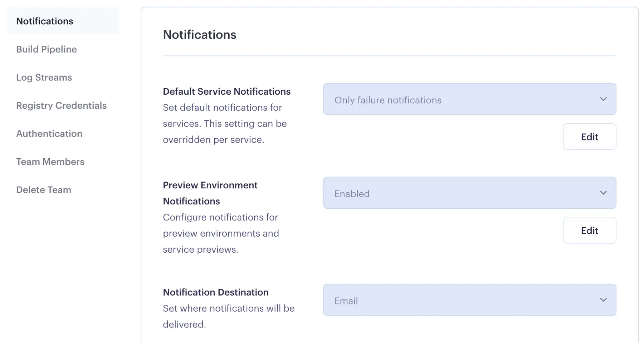Image resolution: width=644 pixels, height=342 pixels.
Task: Open the Authentication settings page
Action: (49, 133)
